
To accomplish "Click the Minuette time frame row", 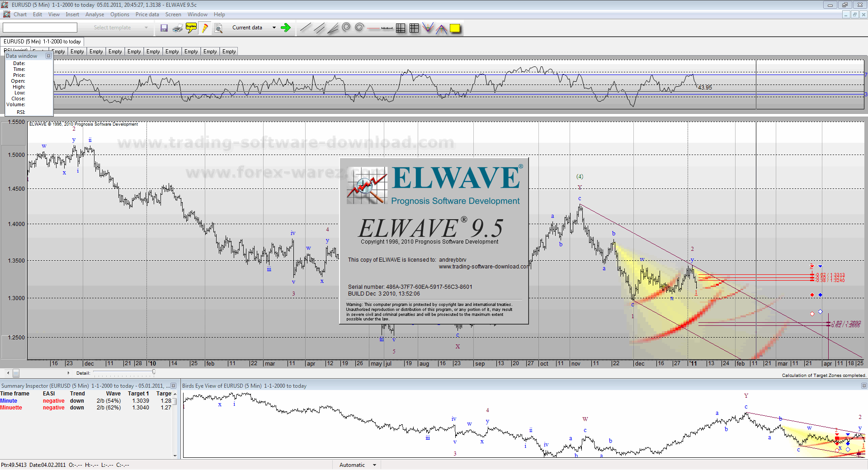I will (11, 408).
